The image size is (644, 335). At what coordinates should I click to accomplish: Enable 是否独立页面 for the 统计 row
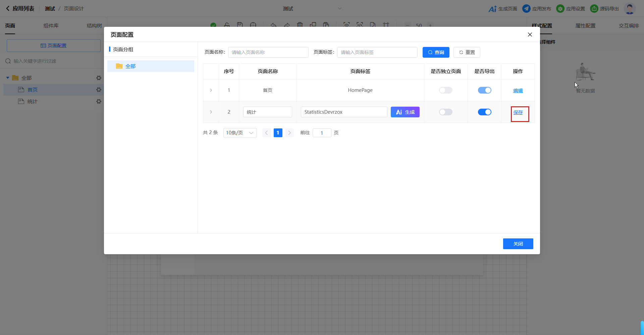tap(445, 112)
